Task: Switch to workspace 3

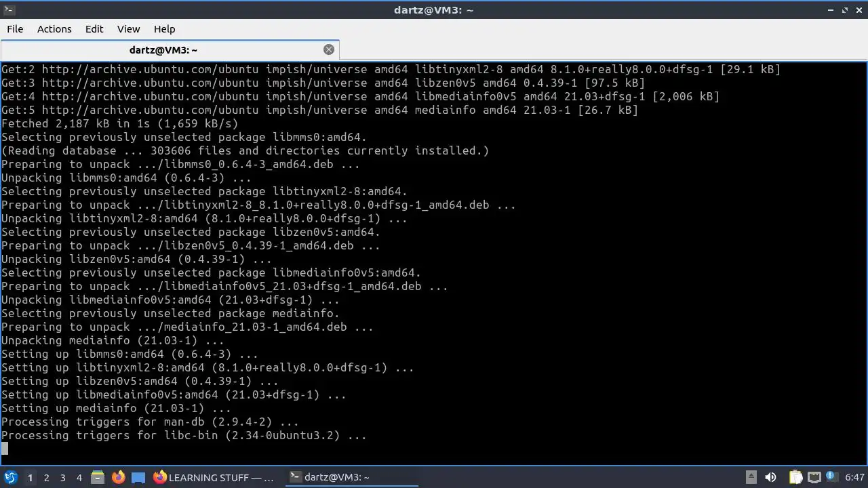Action: coord(62,478)
